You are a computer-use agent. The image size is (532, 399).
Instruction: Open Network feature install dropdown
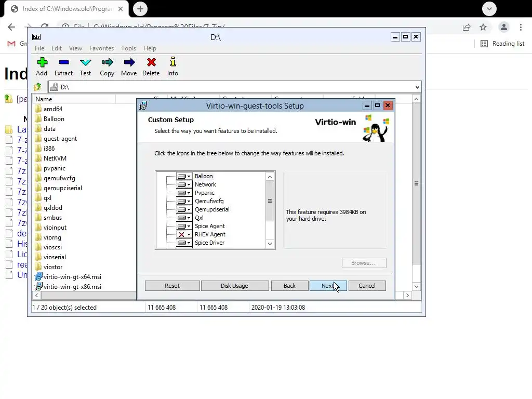(x=184, y=184)
